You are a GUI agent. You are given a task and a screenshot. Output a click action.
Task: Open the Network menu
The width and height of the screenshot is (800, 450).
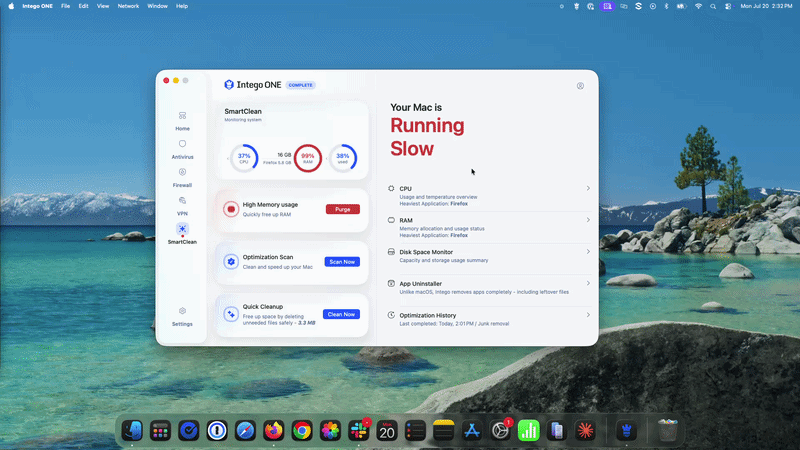tap(128, 6)
